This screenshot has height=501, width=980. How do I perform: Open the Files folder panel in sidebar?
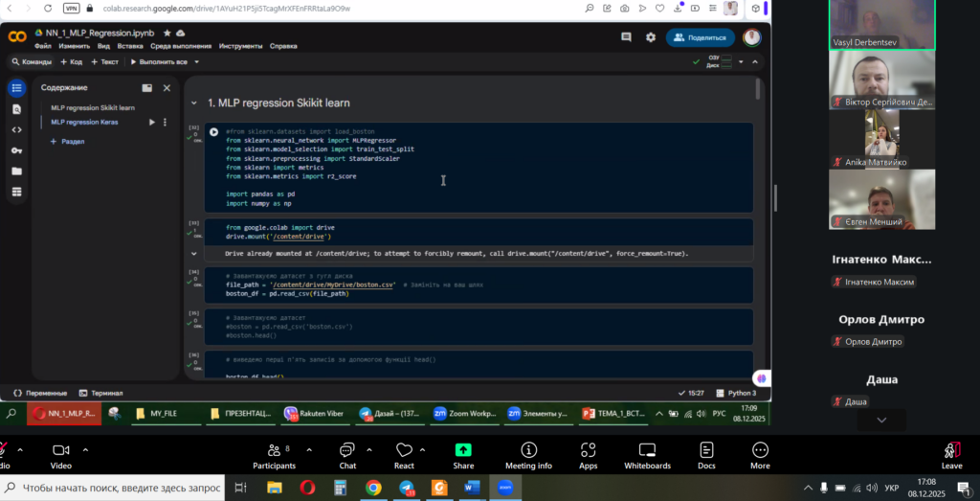(x=16, y=171)
